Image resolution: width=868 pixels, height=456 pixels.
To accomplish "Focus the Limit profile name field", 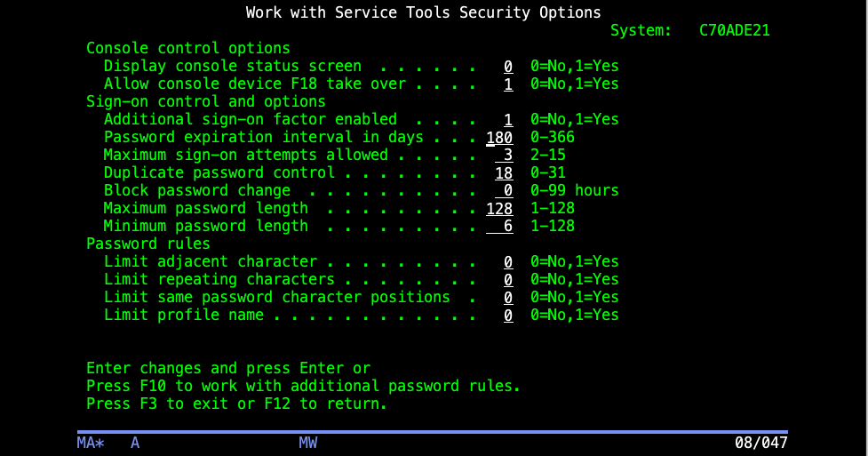I will pyautogui.click(x=508, y=316).
